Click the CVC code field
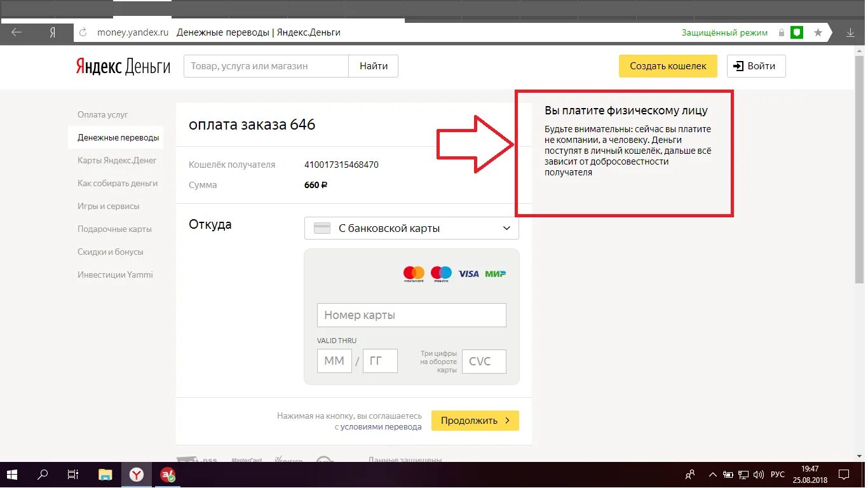Screen dimensions: 868x488 484,361
